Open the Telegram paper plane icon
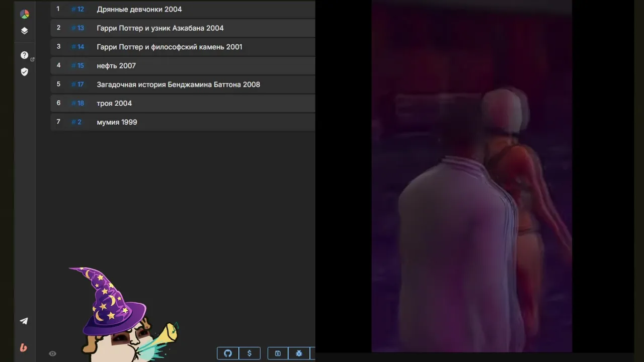 [x=24, y=321]
